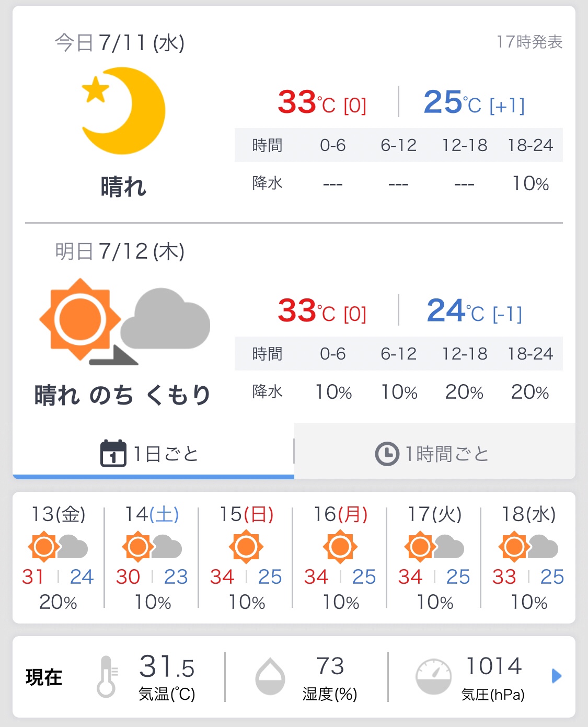Open the 14(土) forecast column
The image size is (588, 727).
(152, 557)
